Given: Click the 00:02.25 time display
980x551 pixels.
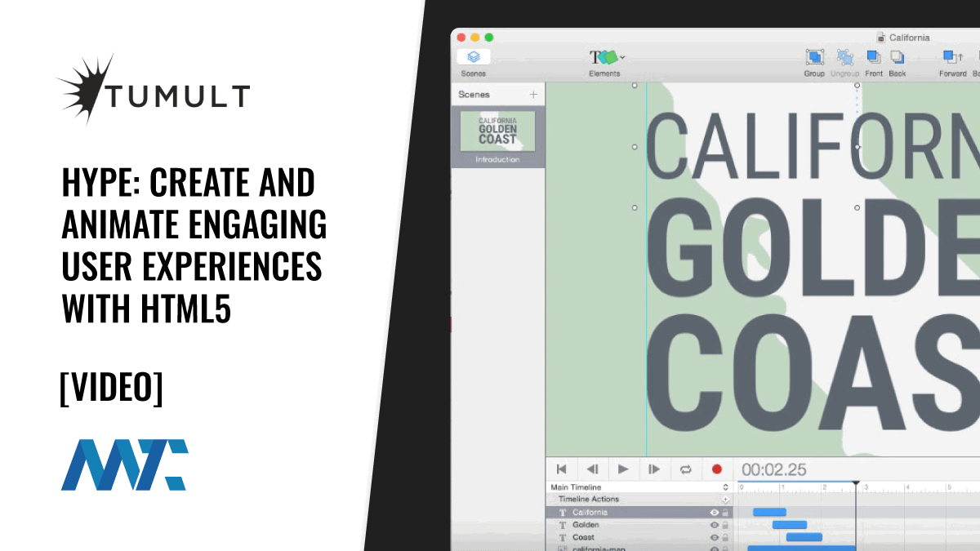Looking at the screenshot, I should point(773,469).
